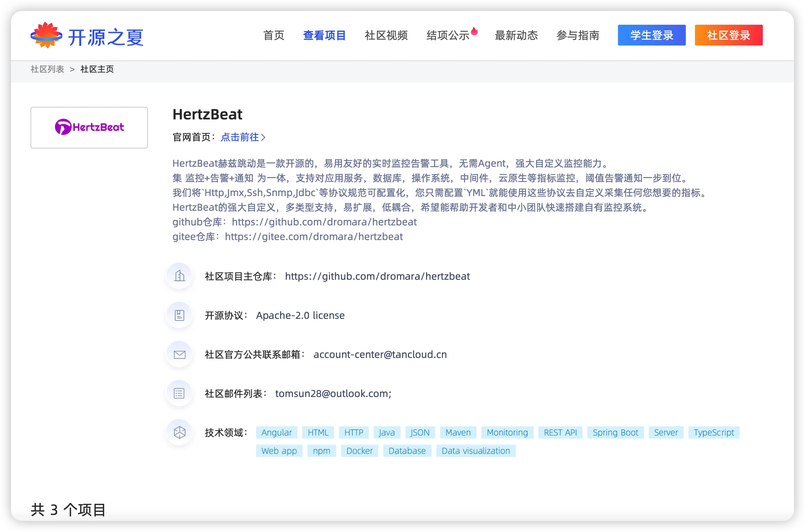
Task: Click the cube icon beside 技术领域
Action: (x=179, y=432)
